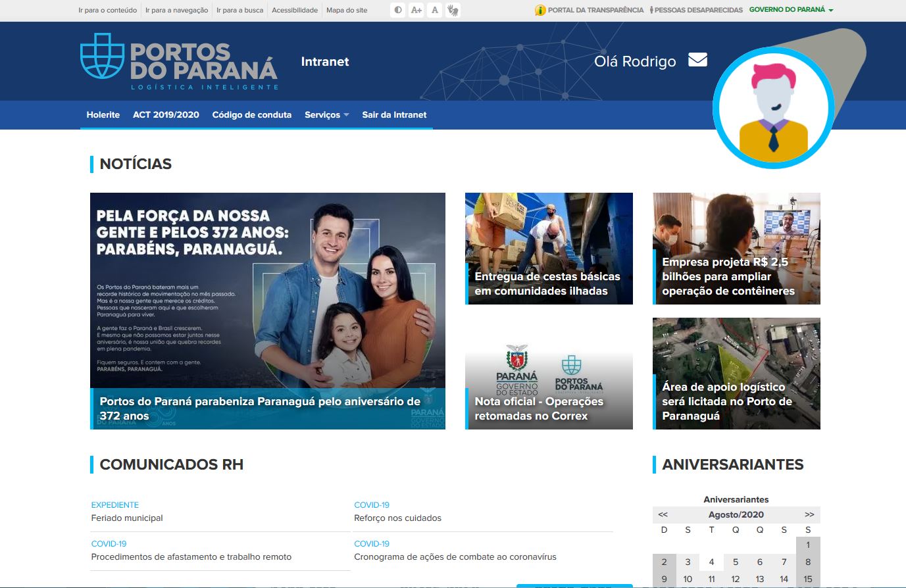Open Nota oficial Correx news card
The width and height of the screenshot is (906, 588).
click(x=549, y=374)
